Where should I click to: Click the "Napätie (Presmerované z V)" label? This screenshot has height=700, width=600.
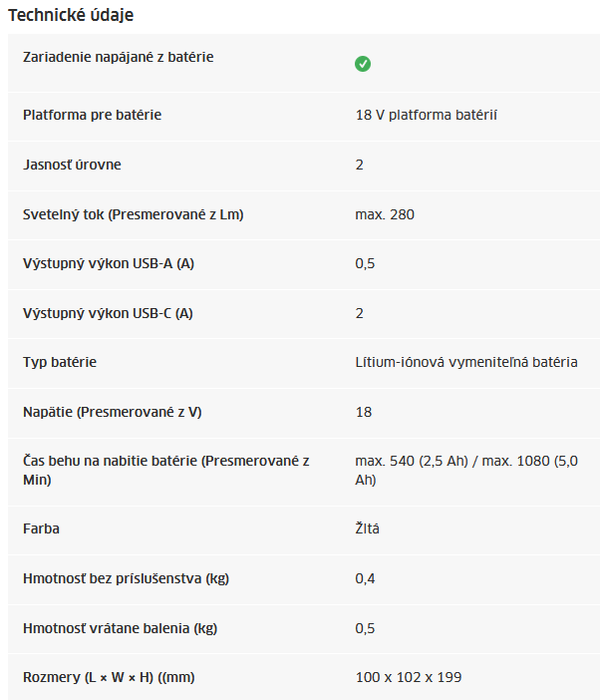(120, 412)
